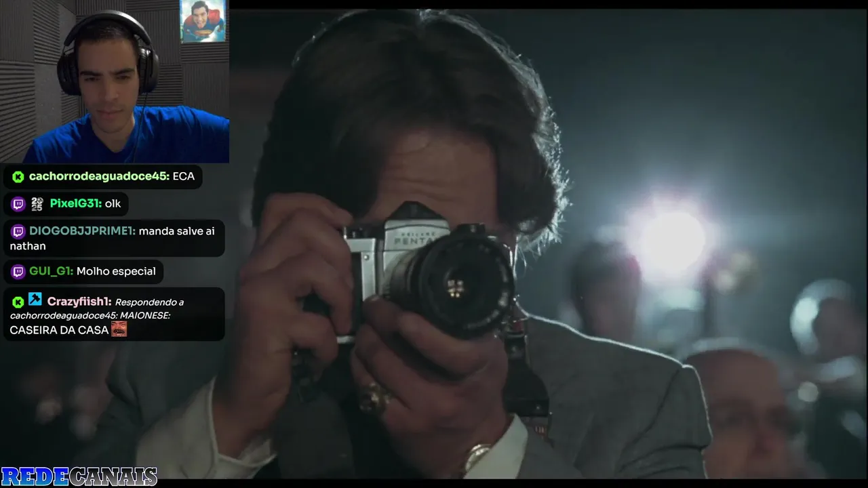Click the Twitch icon beside PixelG31
Screen dimensions: 868x488
coord(18,204)
